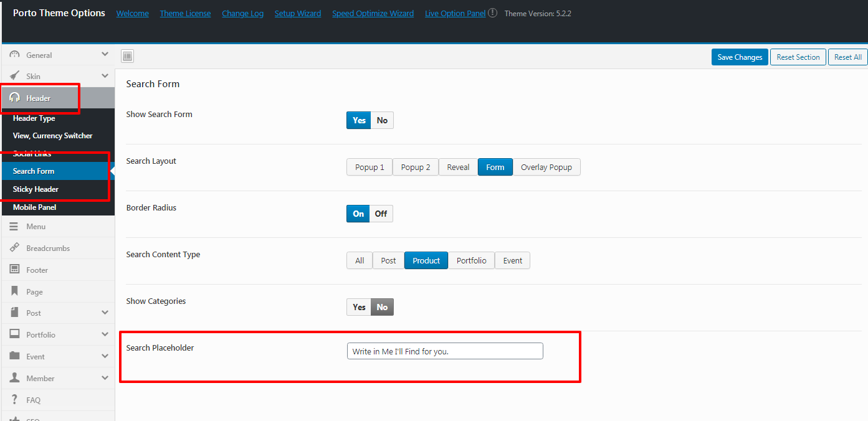The width and height of the screenshot is (868, 421).
Task: Click the Footer section icon
Action: click(14, 270)
